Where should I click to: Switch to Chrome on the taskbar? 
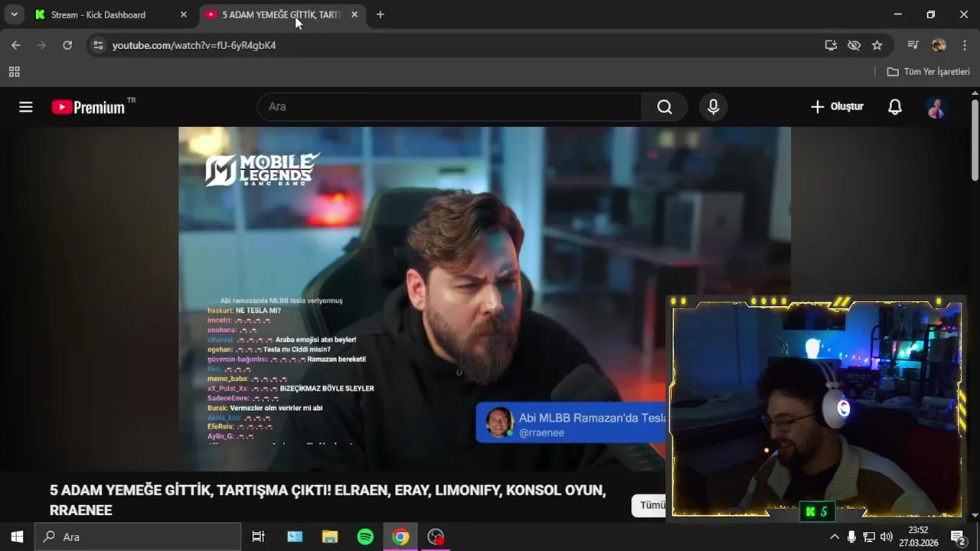(x=400, y=536)
